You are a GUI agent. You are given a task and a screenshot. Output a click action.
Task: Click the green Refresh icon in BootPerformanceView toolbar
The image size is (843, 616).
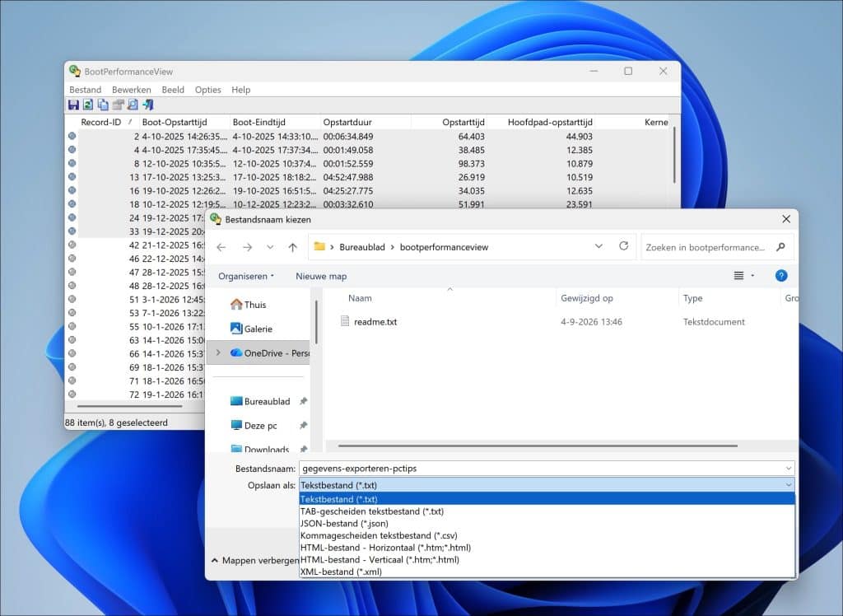point(88,105)
